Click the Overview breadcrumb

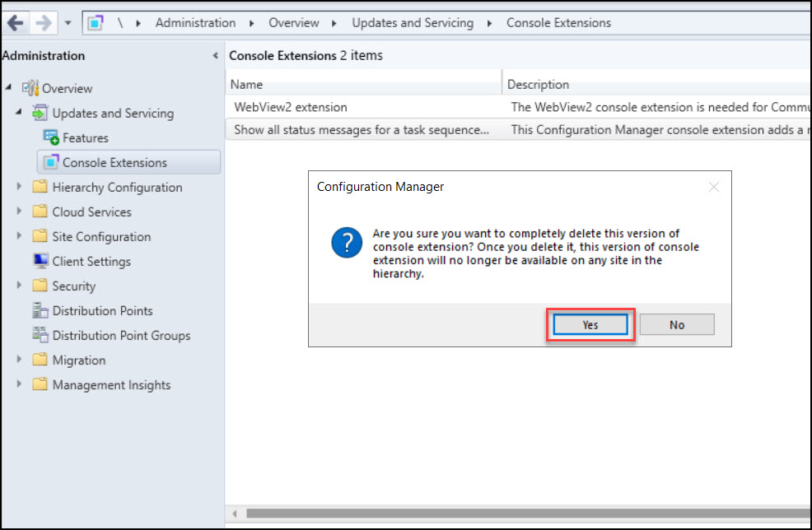coord(294,23)
